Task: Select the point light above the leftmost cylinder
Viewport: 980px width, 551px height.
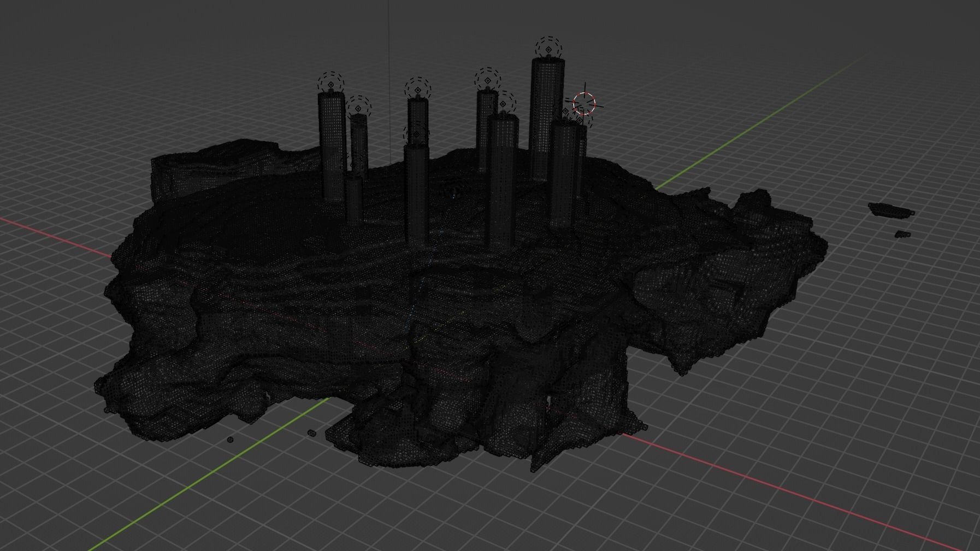Action: [330, 85]
